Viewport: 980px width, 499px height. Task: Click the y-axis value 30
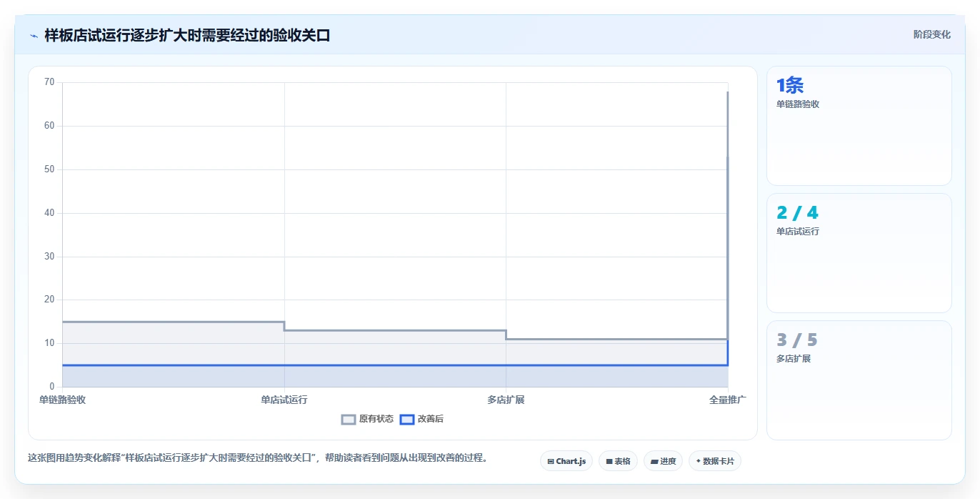(49, 257)
